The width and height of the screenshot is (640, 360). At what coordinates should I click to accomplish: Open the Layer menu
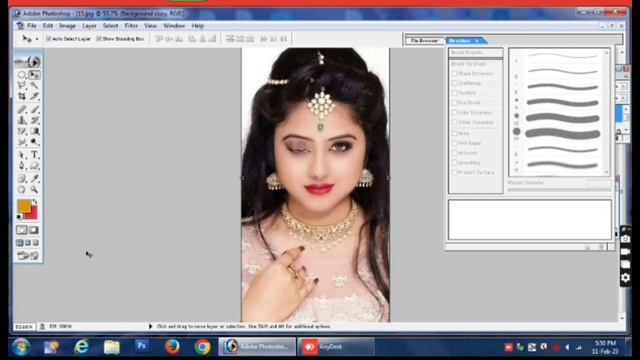click(89, 26)
